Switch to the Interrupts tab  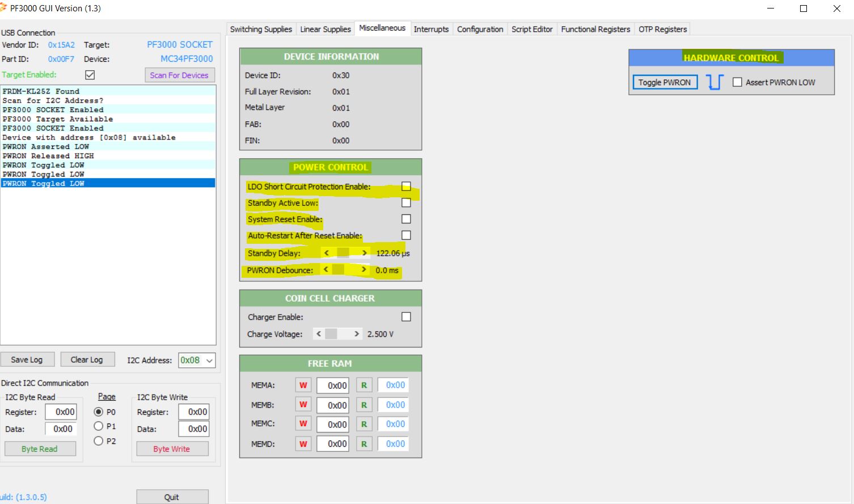tap(432, 29)
